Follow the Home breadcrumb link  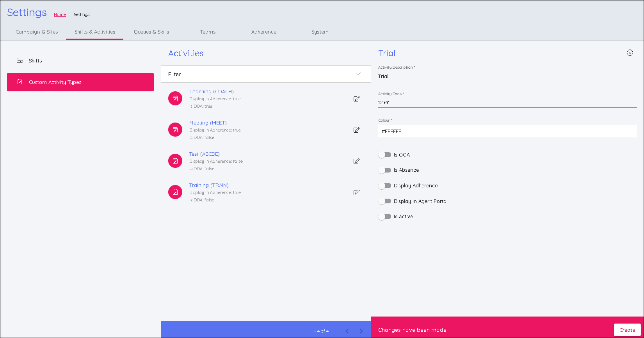point(60,14)
